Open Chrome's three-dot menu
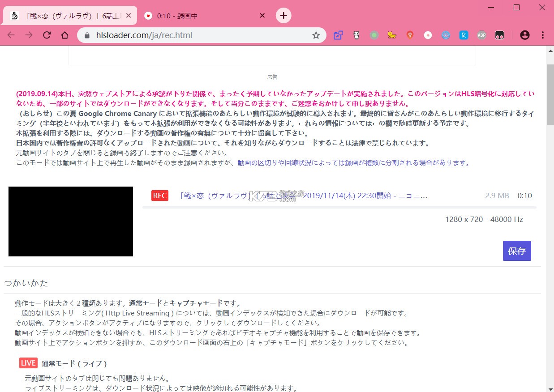The height and width of the screenshot is (392, 554). point(543,35)
